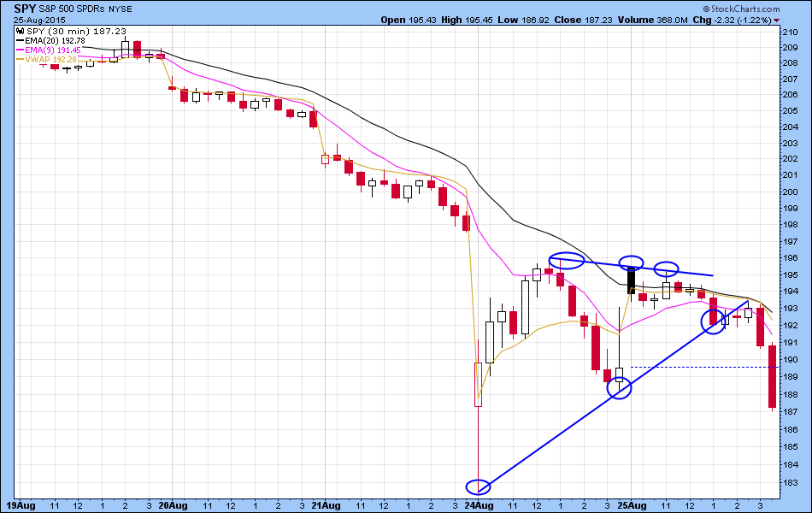Click the 196 price label on right axis
This screenshot has height=513, width=812.
pos(791,258)
